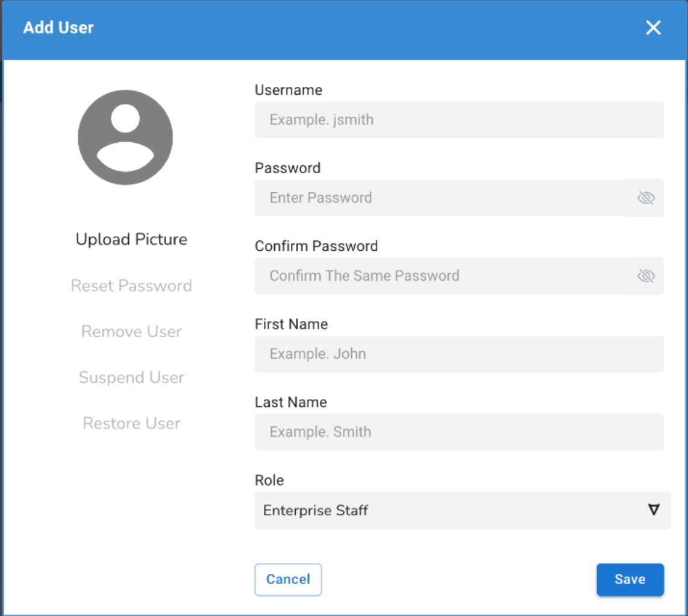The height and width of the screenshot is (616, 688).
Task: Click the Role field label
Action: [x=269, y=480]
